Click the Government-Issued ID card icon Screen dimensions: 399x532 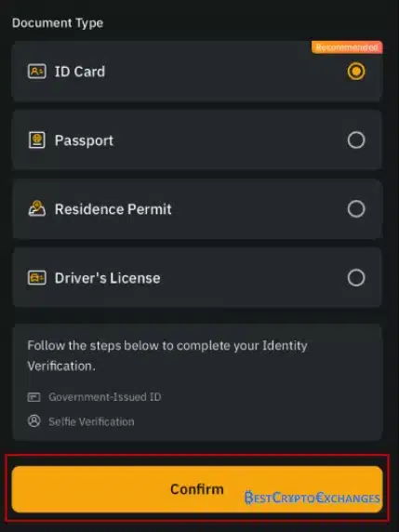[33, 397]
